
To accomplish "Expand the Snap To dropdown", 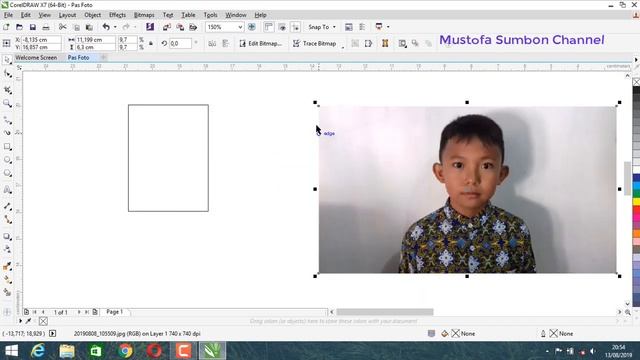I will (334, 27).
